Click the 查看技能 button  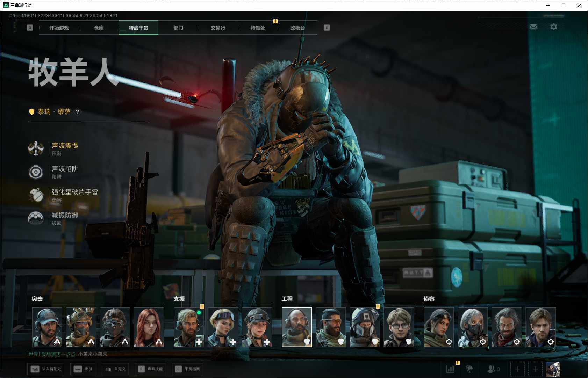[x=151, y=369]
